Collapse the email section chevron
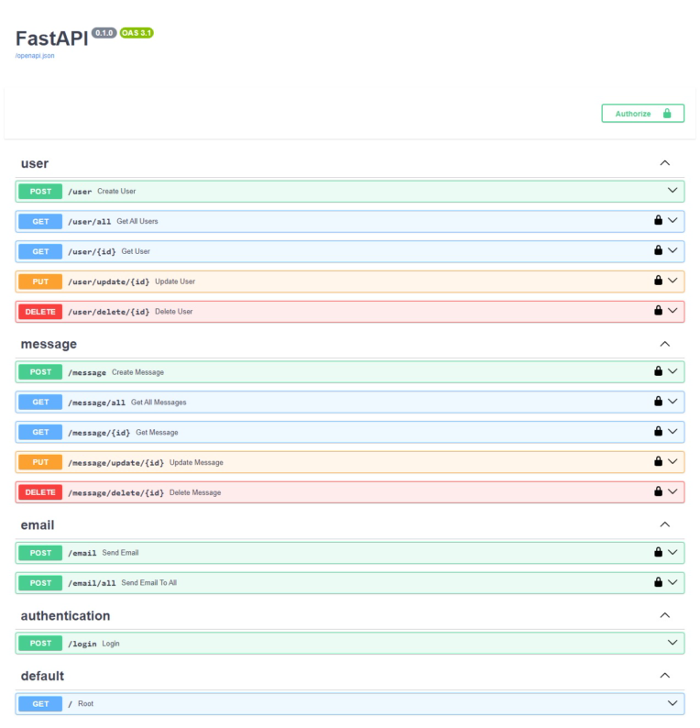 [665, 524]
